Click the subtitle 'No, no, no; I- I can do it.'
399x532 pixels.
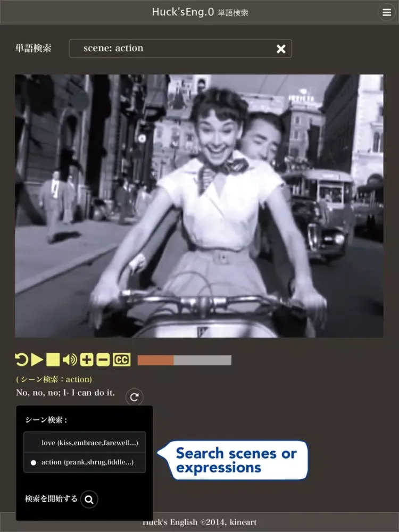[65, 393]
